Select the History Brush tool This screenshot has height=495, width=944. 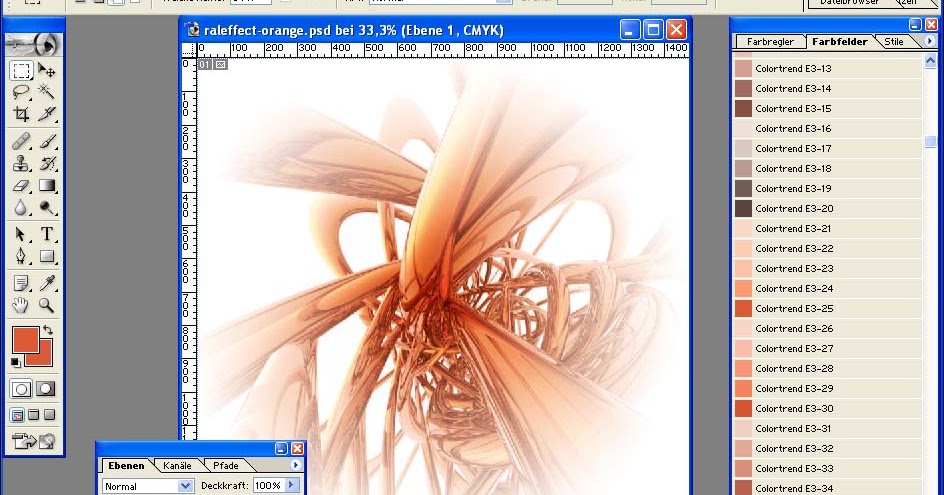(x=46, y=163)
